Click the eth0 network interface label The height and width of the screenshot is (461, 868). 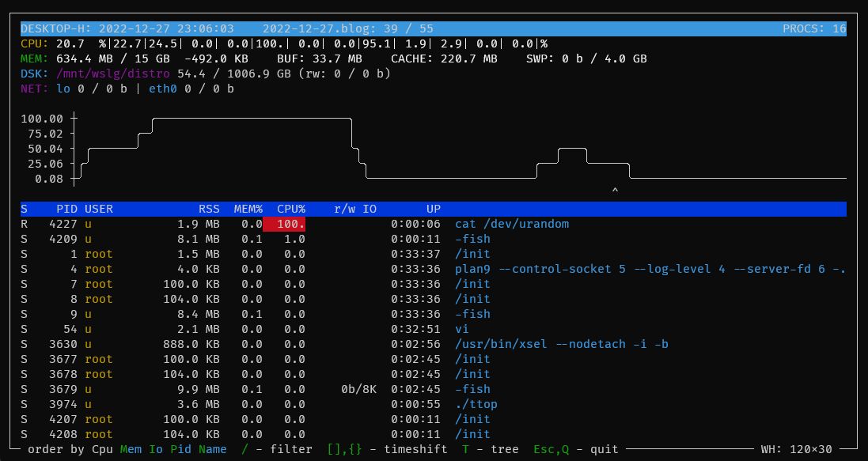pyautogui.click(x=163, y=89)
